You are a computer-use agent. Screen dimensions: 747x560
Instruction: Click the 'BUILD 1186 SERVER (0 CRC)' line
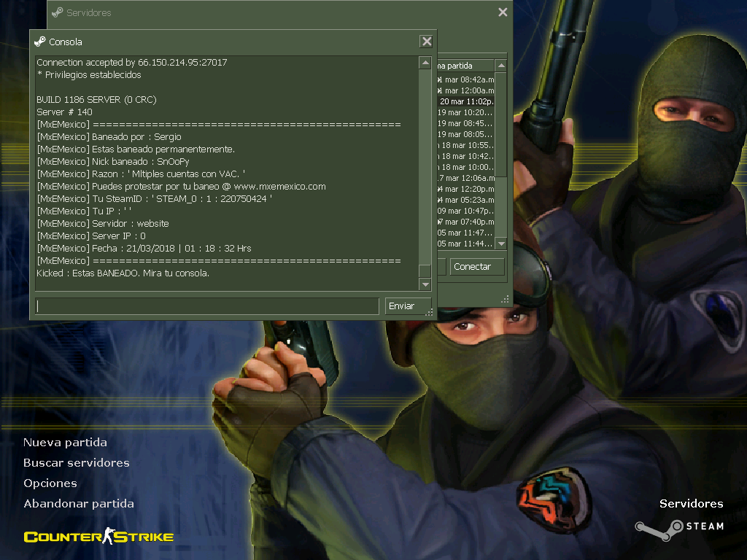click(97, 99)
